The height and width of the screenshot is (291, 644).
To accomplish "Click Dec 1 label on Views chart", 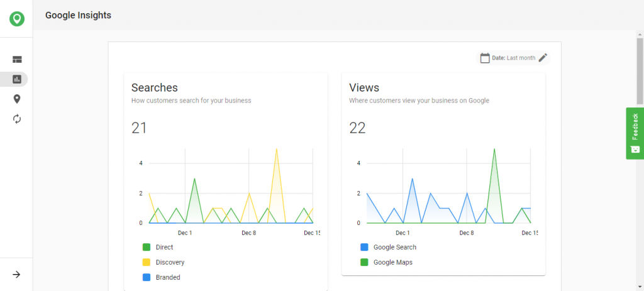I will click(x=402, y=233).
